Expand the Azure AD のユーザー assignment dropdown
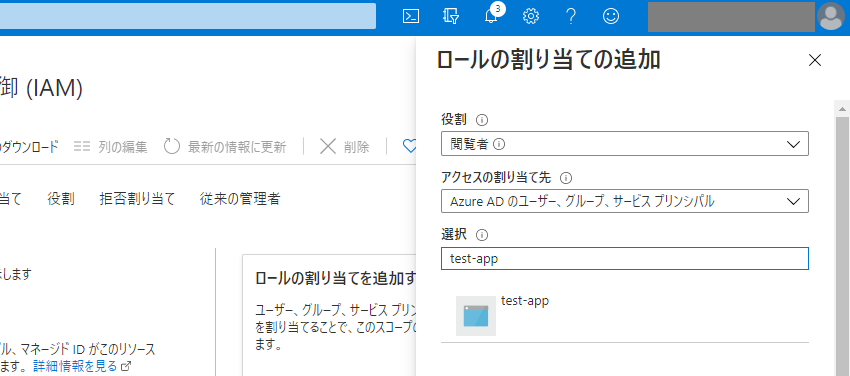Viewport: 850px width, 376px height. (625, 201)
